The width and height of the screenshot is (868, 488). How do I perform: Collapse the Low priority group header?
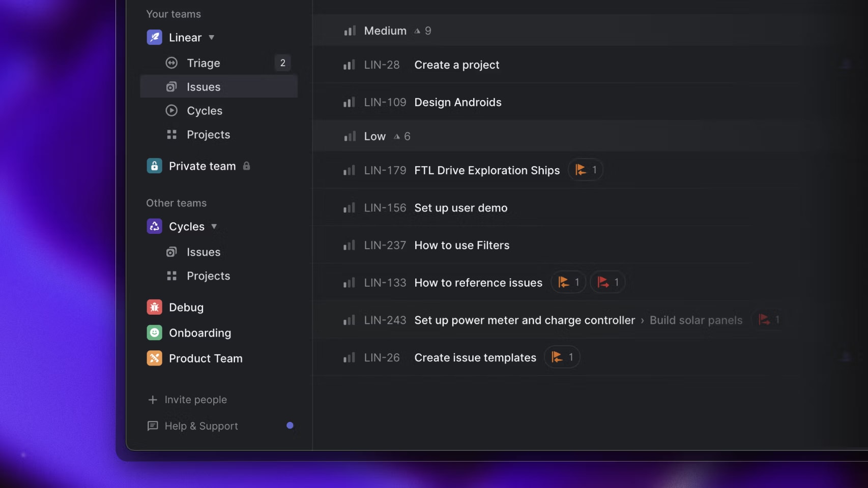point(558,136)
